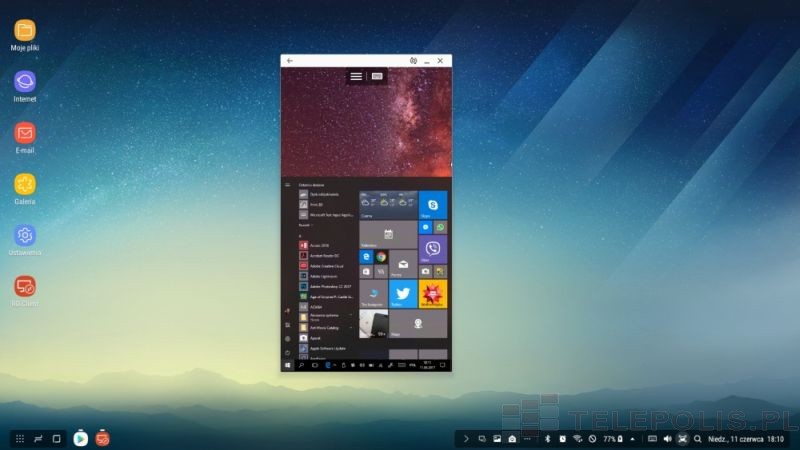Click the volume speaker icon in DeX tray
Screen dimensions: 800x450
click(667, 439)
